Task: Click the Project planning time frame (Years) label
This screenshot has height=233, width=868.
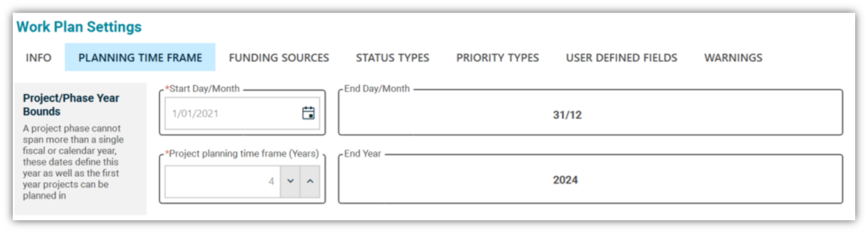Action: [242, 153]
